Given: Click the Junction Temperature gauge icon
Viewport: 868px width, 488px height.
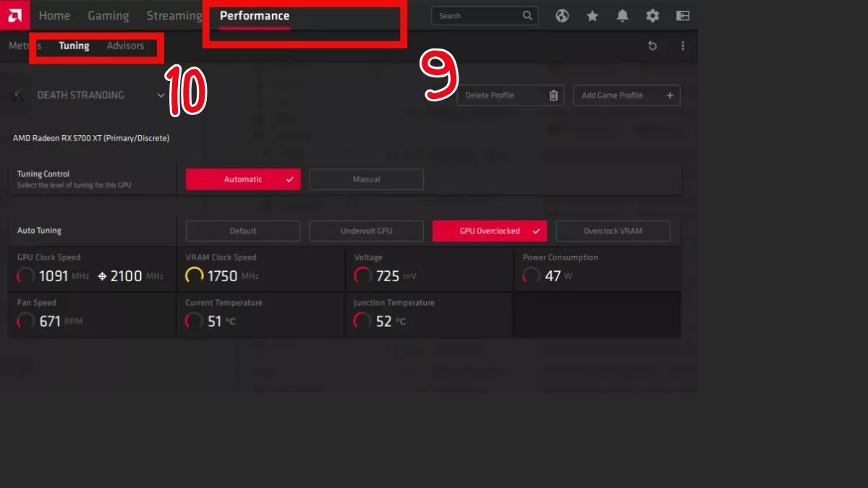Looking at the screenshot, I should (362, 321).
